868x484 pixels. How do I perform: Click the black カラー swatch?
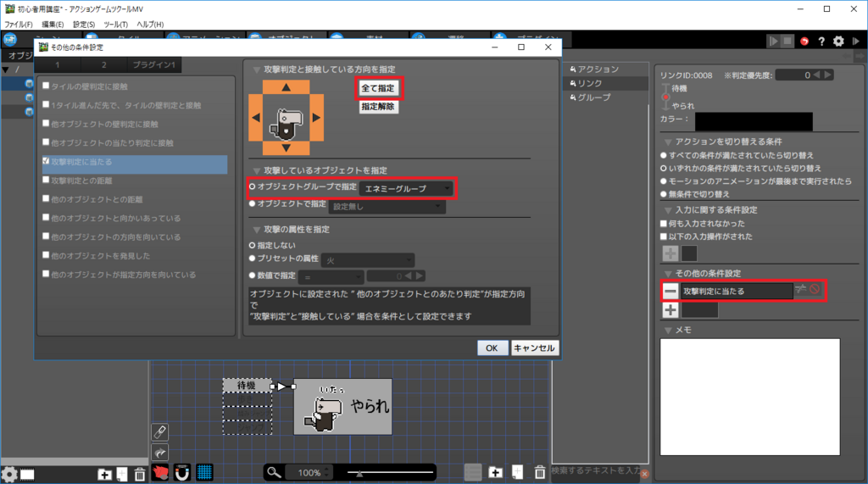[x=754, y=120]
